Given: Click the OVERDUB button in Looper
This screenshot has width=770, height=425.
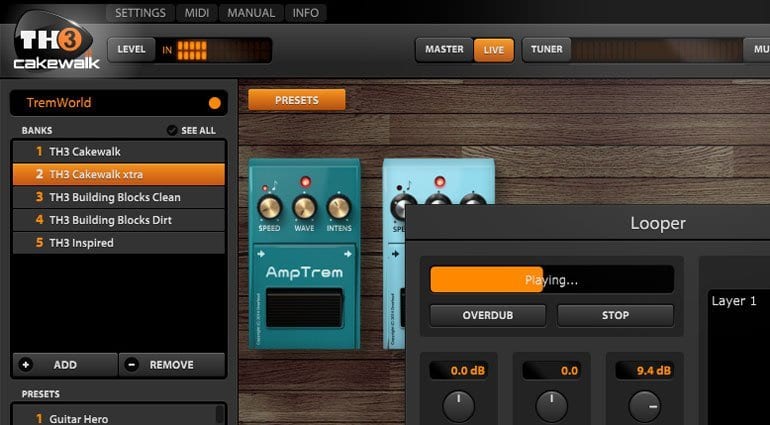Looking at the screenshot, I should [x=488, y=315].
